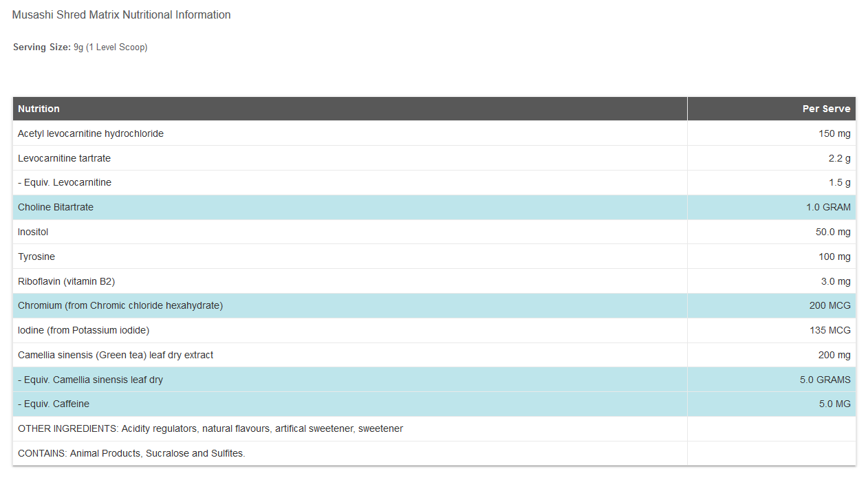Click the '200 mg' value
This screenshot has width=868, height=480.
[834, 355]
